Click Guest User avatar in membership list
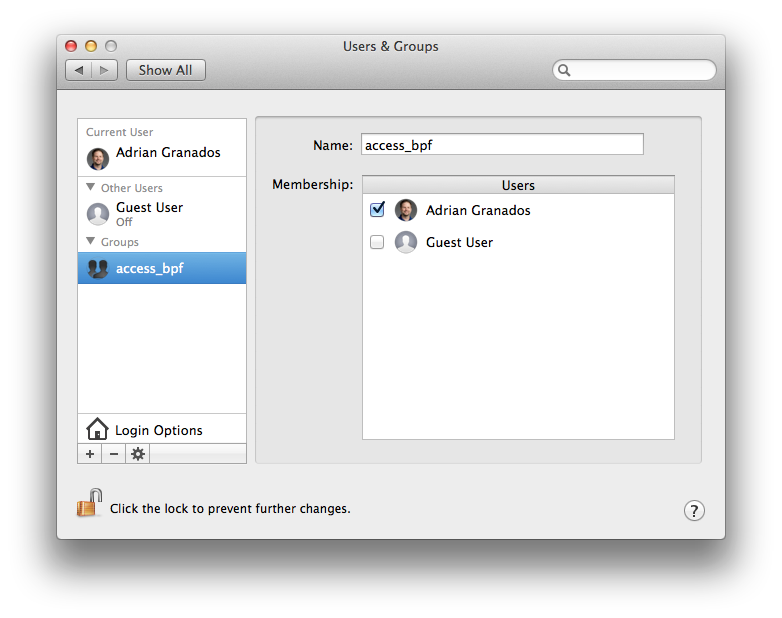This screenshot has height=618, width=782. tap(406, 242)
